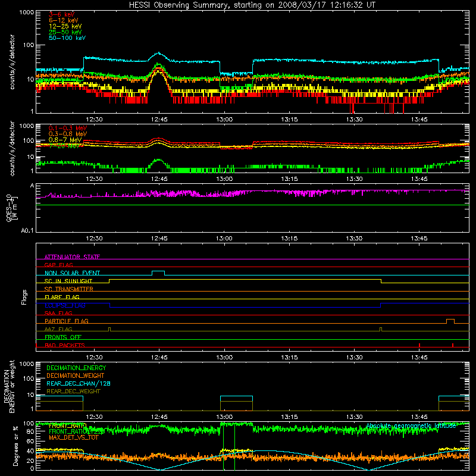The width and height of the screenshot is (476, 476).
Task: Select the GAP_FLAG label
Action: click(x=58, y=265)
